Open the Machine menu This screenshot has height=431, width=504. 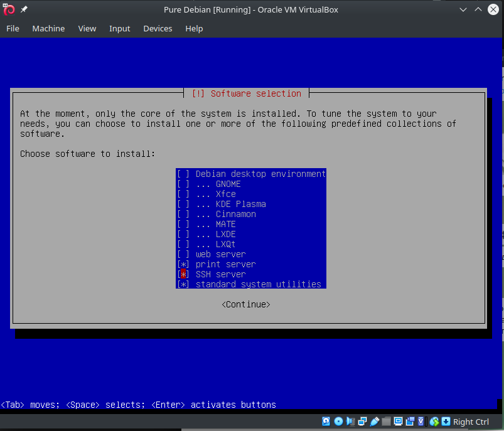click(48, 29)
